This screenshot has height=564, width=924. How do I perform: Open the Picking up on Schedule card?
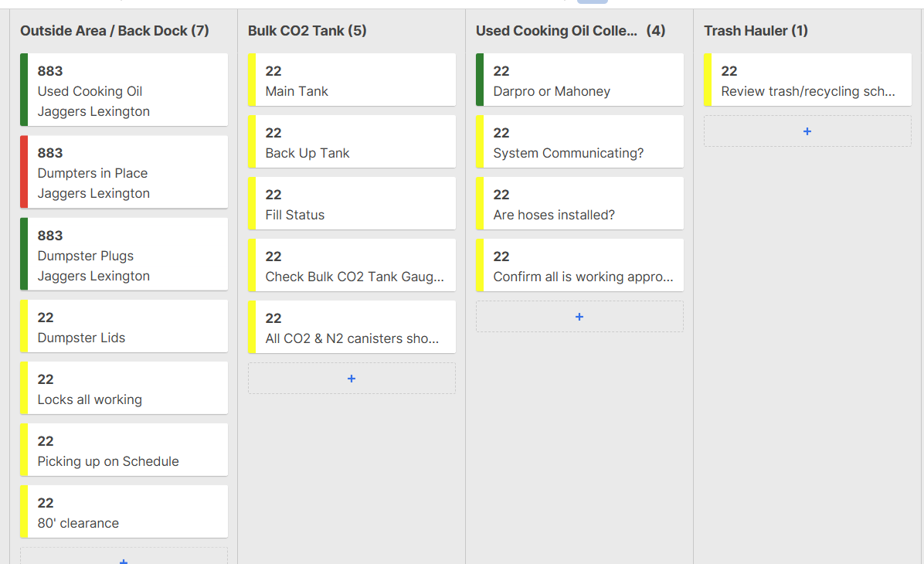point(124,450)
